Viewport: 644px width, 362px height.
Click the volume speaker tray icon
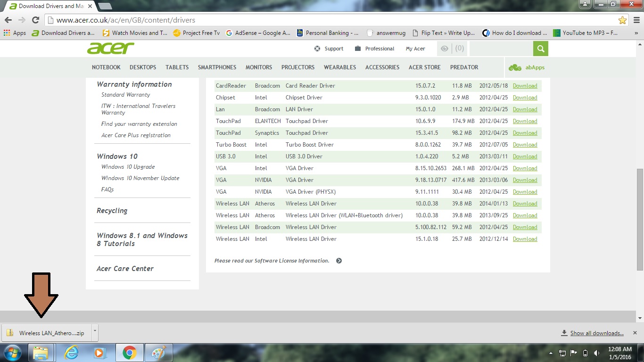pos(597,353)
